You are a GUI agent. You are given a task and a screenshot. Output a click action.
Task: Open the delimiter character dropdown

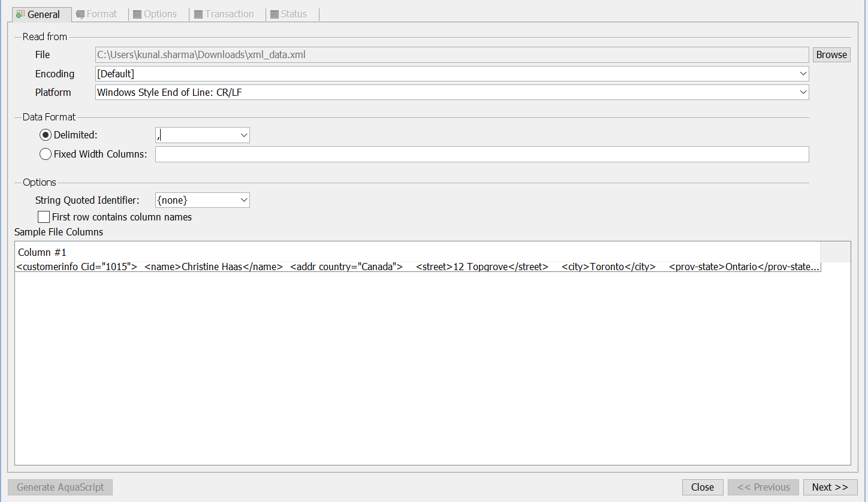[x=243, y=135]
